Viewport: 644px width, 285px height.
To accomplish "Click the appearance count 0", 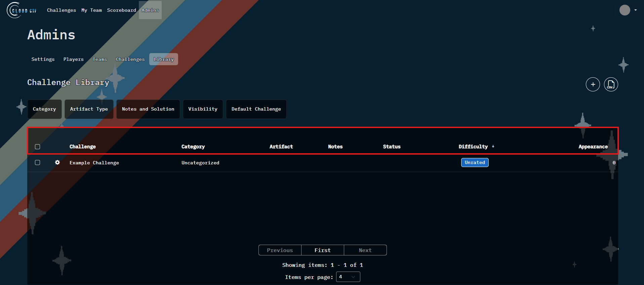I will [614, 163].
